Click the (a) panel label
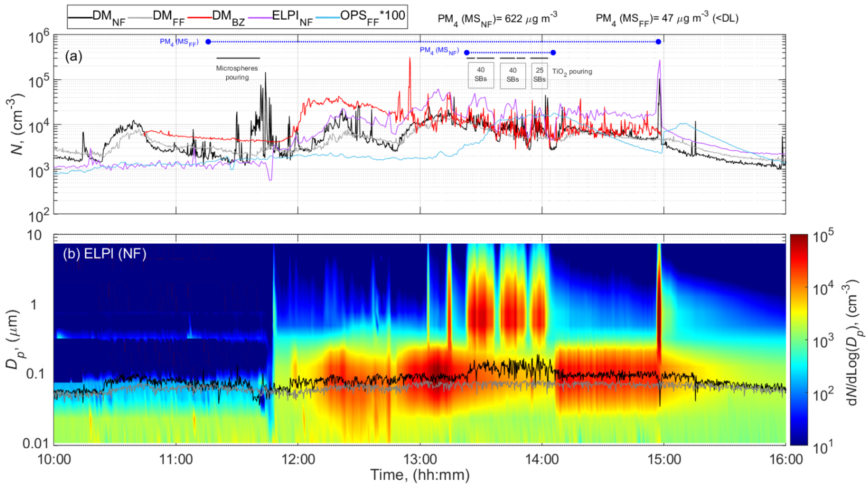Screen dimensions: 868x486 (73, 57)
